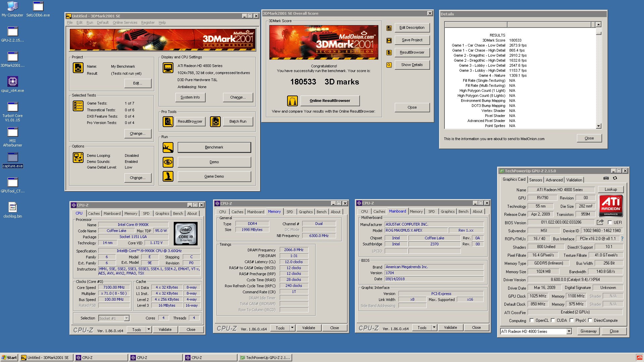Toggle the PhysX checkbox in GPU-Z

[572, 320]
